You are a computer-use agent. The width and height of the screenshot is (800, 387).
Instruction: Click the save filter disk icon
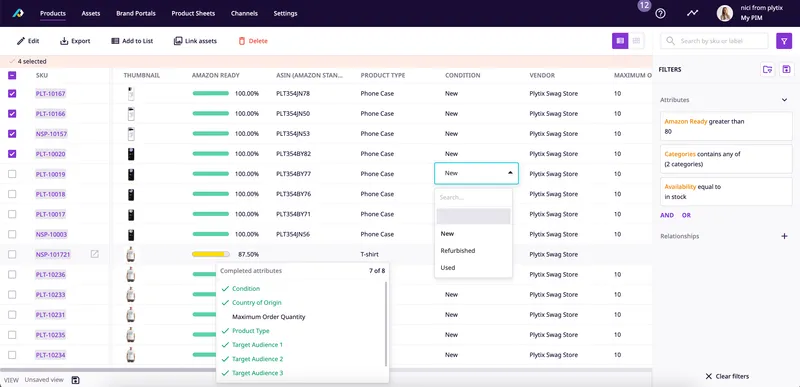786,69
